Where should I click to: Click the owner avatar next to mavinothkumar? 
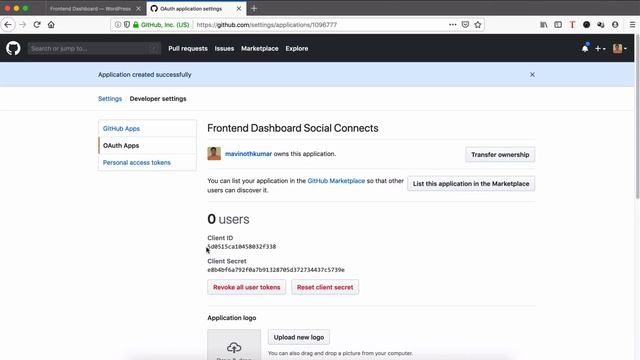[214, 153]
